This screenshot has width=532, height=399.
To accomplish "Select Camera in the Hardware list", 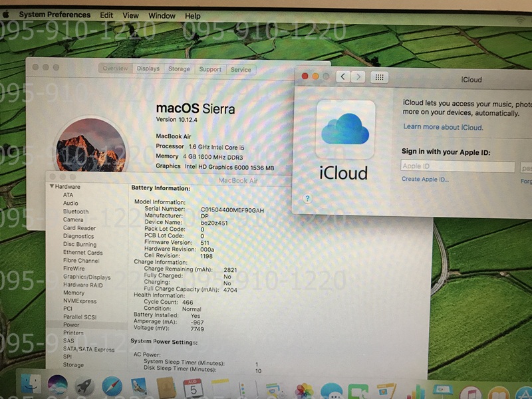I will point(73,219).
